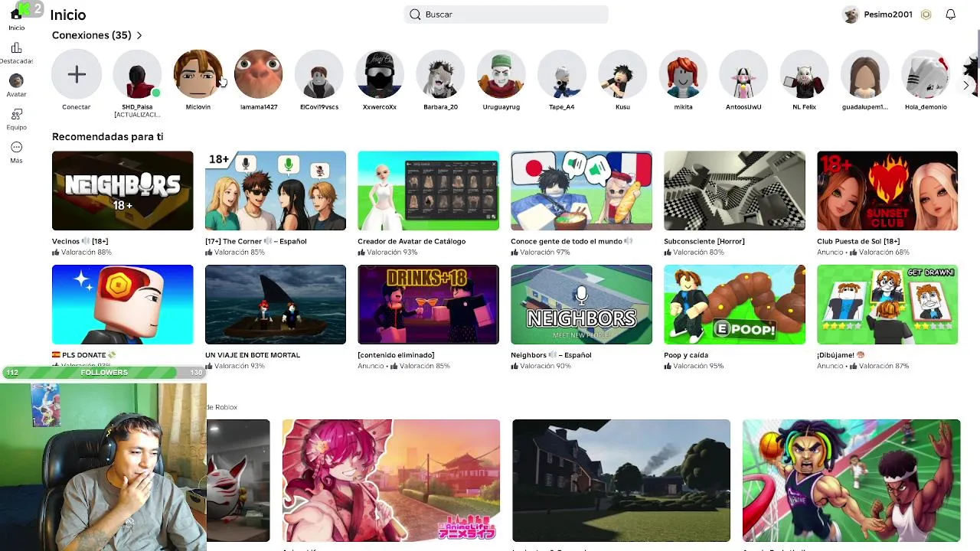The width and height of the screenshot is (980, 551).
Task: Open the Robux hexagon icon
Action: pos(926,15)
